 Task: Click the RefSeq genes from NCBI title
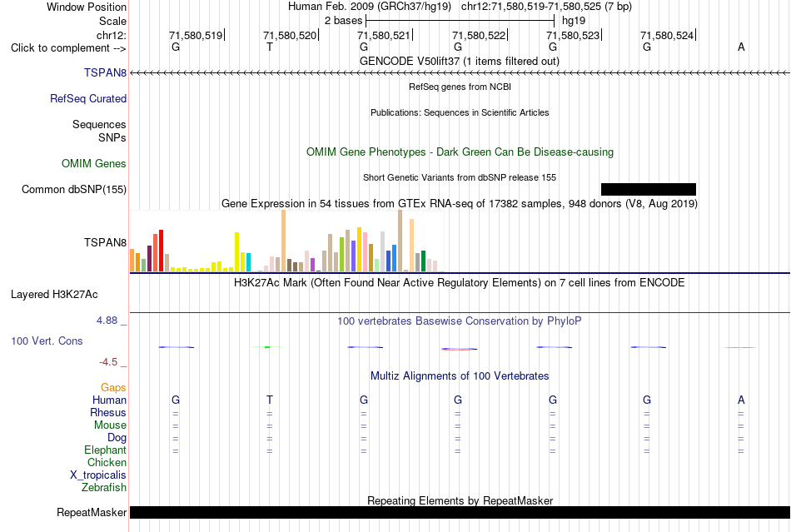tap(460, 87)
